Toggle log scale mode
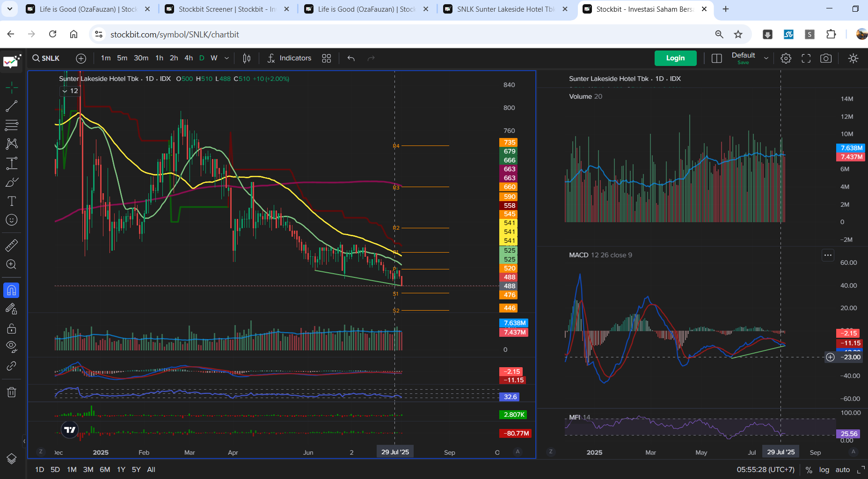Screen dimensions: 868x479 click(824, 470)
